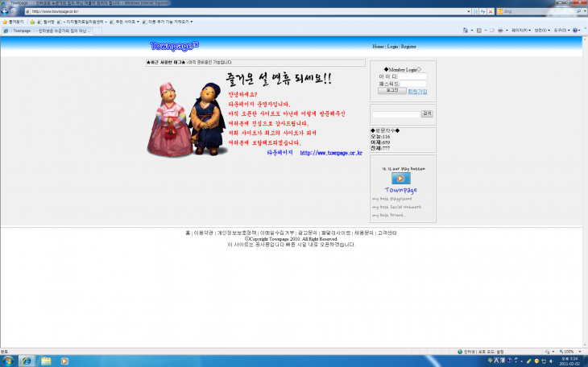
Task: Open the search provider dropdown arrow
Action: click(x=585, y=11)
